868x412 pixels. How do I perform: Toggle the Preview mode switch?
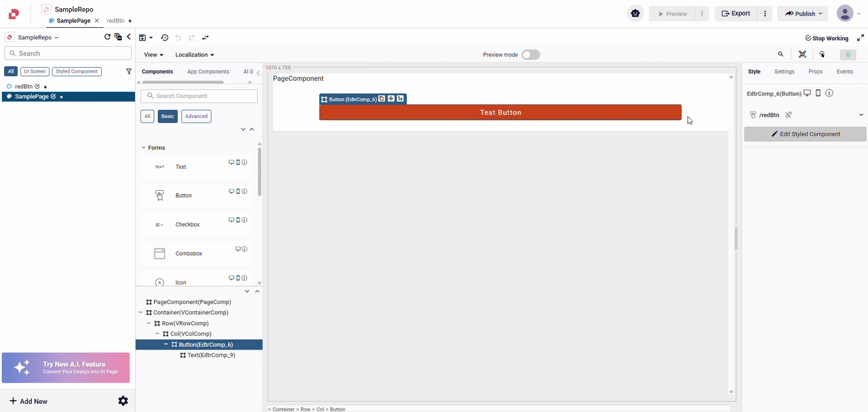tap(530, 55)
